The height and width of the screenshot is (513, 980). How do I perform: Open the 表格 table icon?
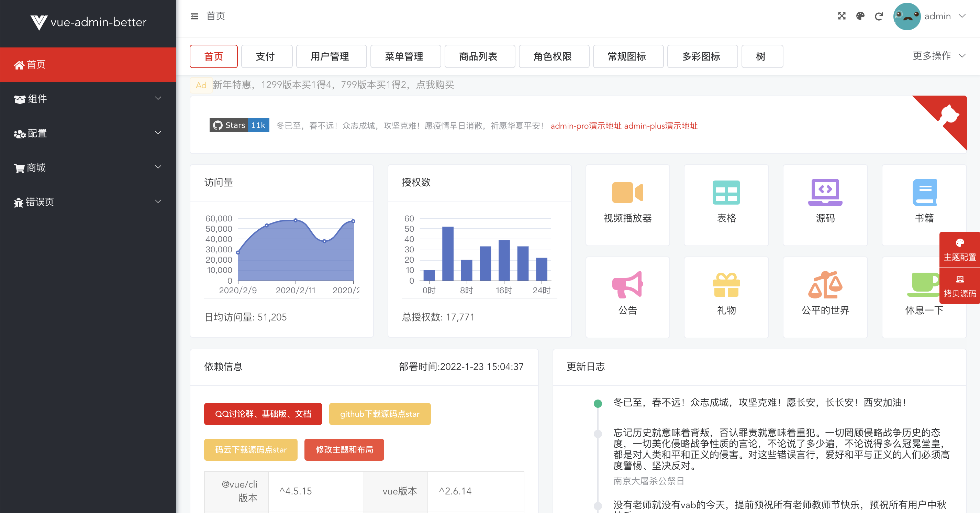pyautogui.click(x=726, y=193)
